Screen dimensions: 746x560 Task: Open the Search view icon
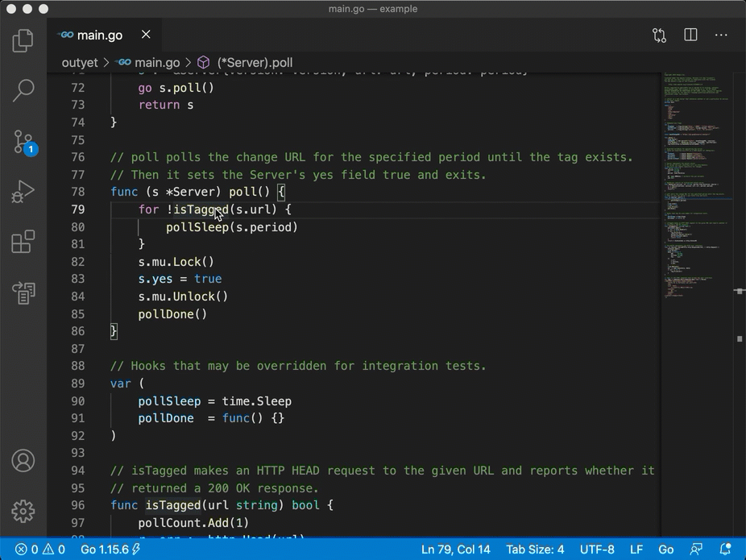tap(23, 90)
